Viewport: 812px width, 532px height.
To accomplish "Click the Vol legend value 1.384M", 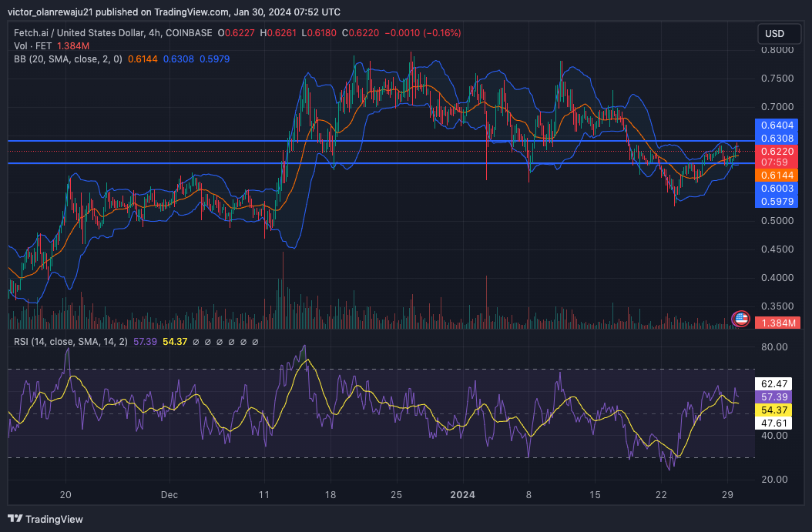I will [x=73, y=46].
